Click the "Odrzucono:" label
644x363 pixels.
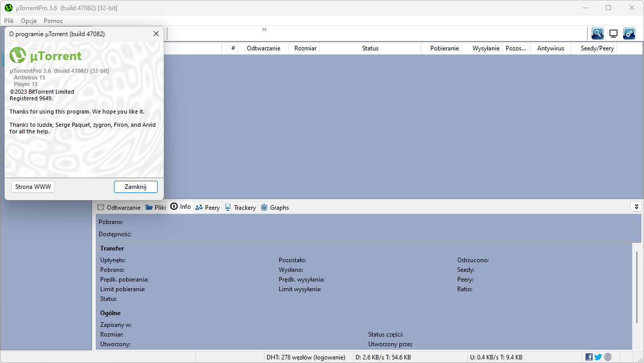(473, 260)
